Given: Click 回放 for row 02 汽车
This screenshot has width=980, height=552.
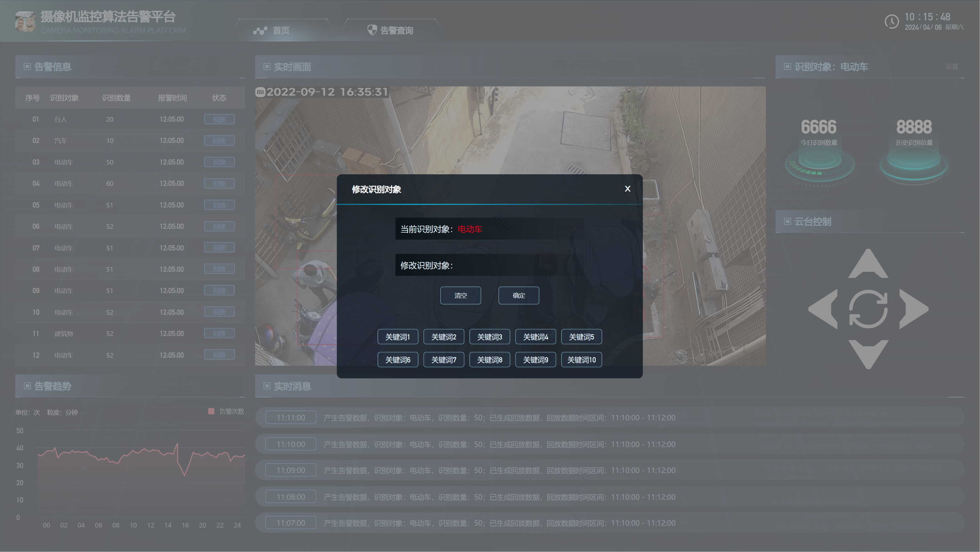Looking at the screenshot, I should tap(219, 140).
